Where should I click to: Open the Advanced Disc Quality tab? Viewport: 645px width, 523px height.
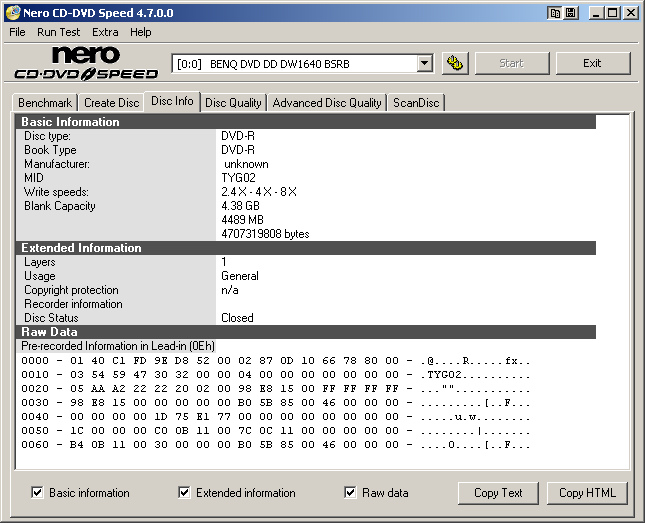tap(327, 102)
